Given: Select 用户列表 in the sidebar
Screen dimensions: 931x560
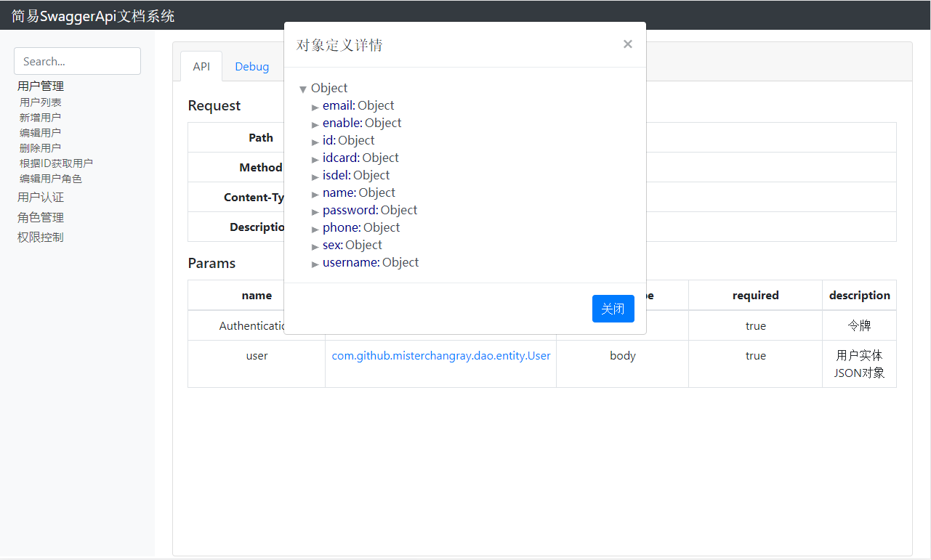Looking at the screenshot, I should [41, 102].
